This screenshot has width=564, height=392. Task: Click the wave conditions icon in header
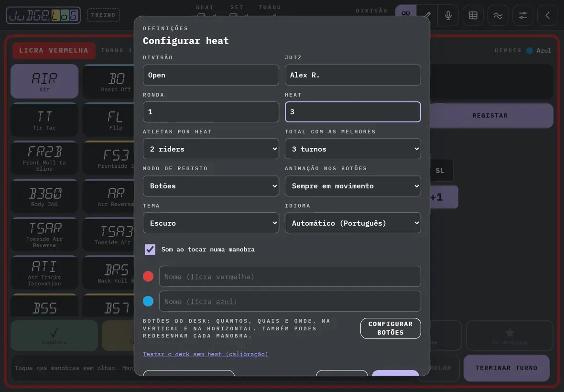[498, 15]
